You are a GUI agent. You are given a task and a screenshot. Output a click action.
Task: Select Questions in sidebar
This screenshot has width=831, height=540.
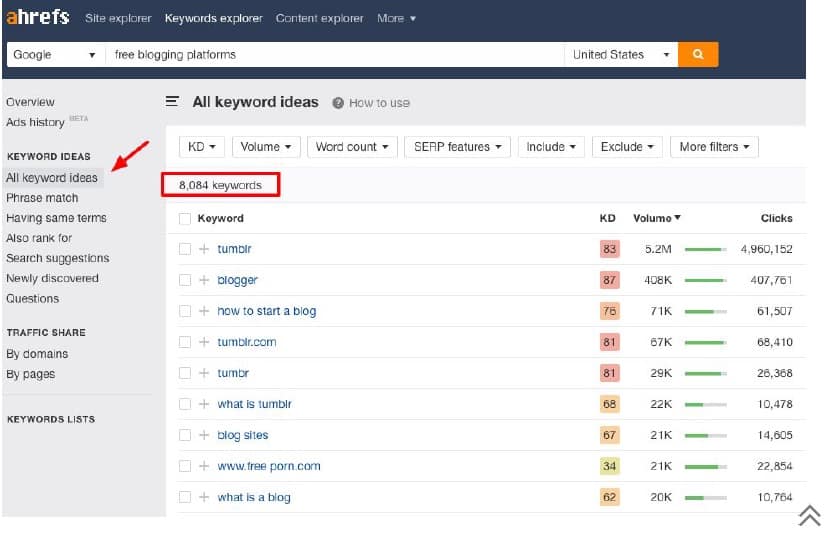pyautogui.click(x=32, y=298)
